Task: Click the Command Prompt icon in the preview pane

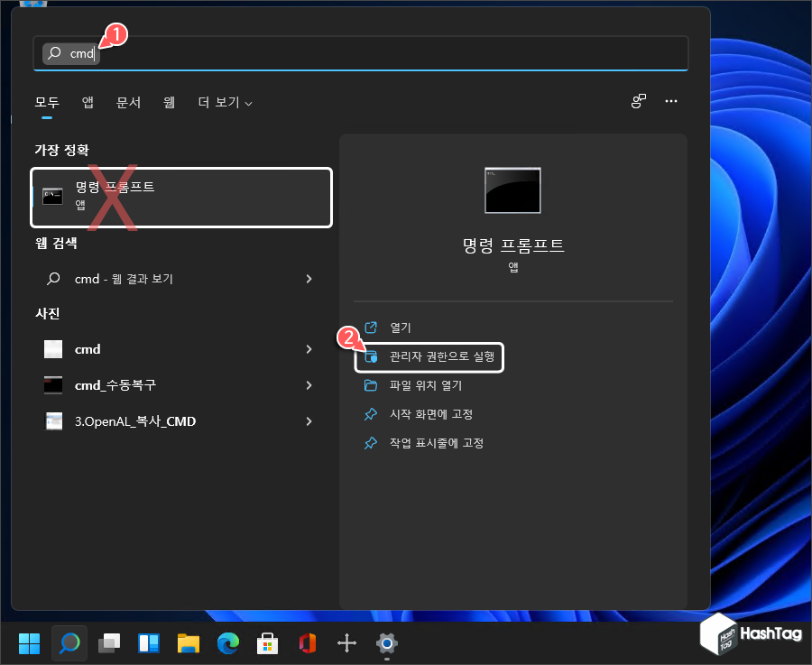Action: point(512,189)
